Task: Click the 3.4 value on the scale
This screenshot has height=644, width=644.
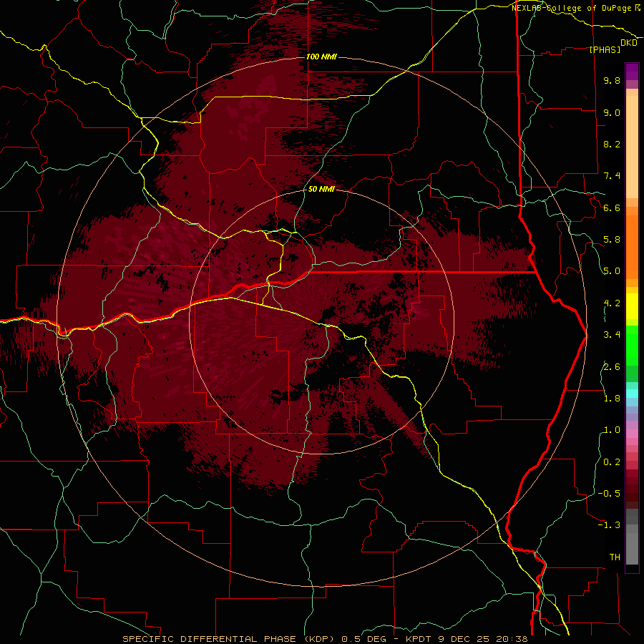Action: click(612, 335)
